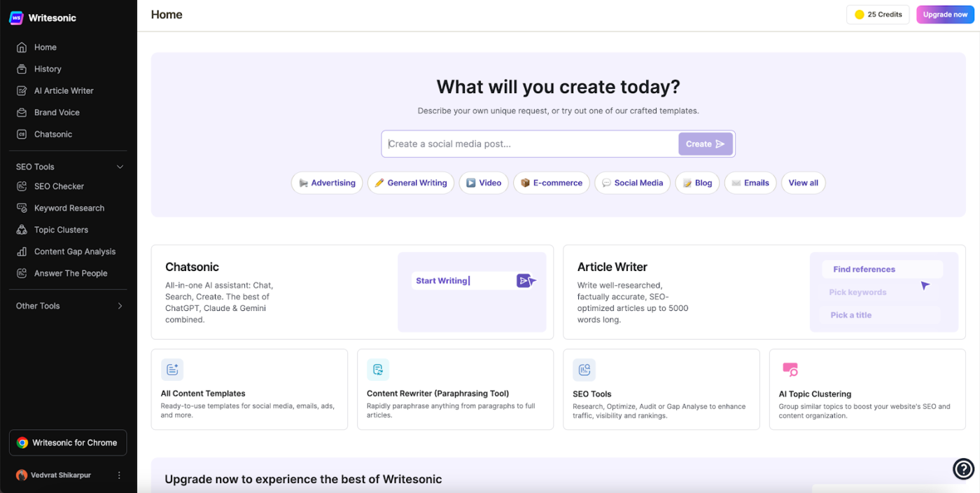Open the AI Topic Clustering card title
980x493 pixels.
815,394
